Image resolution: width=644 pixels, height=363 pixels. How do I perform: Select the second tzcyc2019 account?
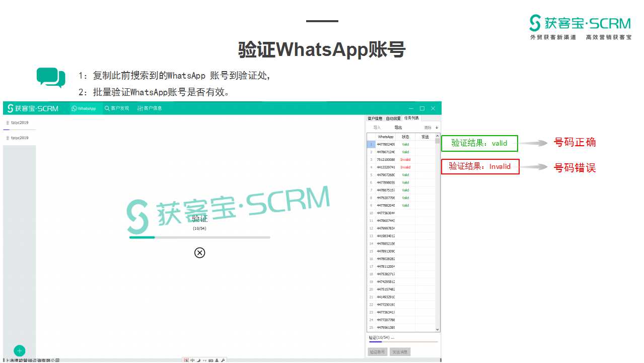20,138
